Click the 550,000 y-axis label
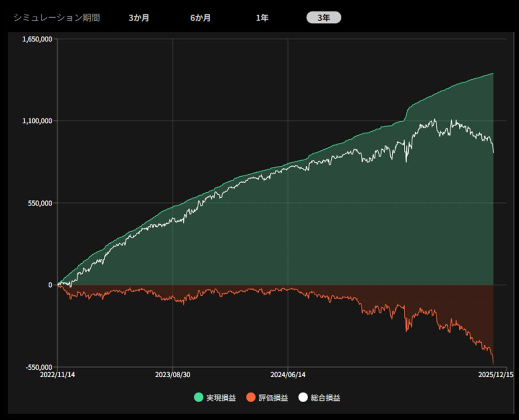Viewport: 519px width, 420px height. [x=40, y=203]
